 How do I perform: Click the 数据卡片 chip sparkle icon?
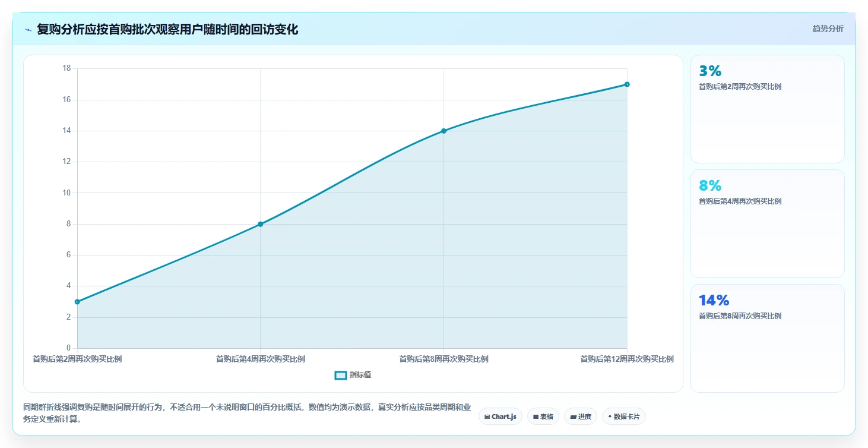coord(610,417)
